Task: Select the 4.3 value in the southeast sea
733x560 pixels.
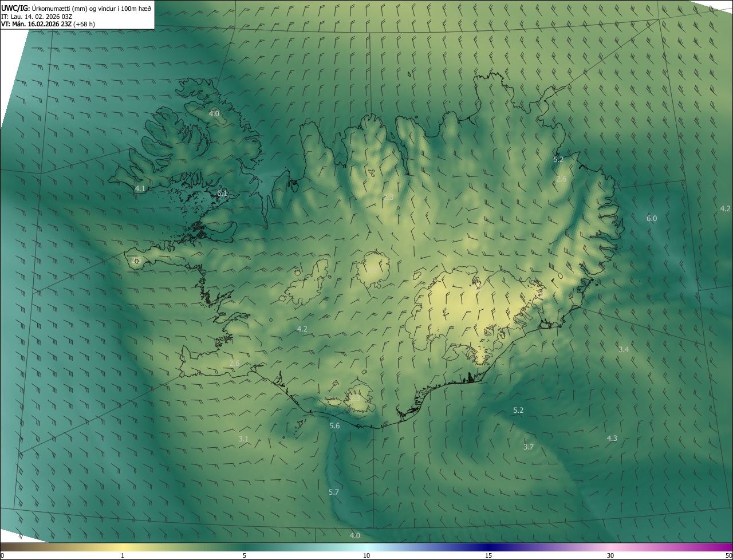Action: 612,438
